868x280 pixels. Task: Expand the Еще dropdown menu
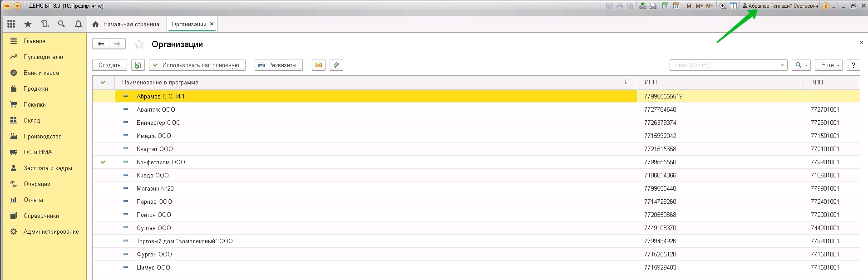click(829, 65)
